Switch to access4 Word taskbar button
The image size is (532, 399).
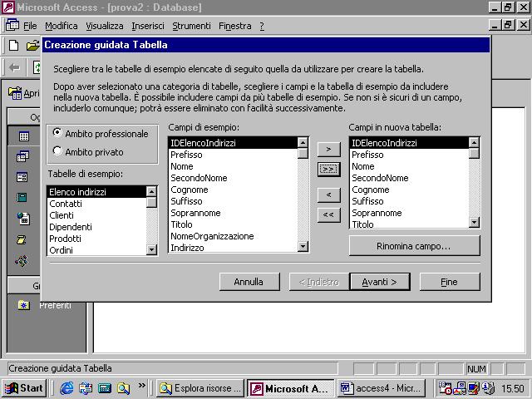tap(381, 388)
